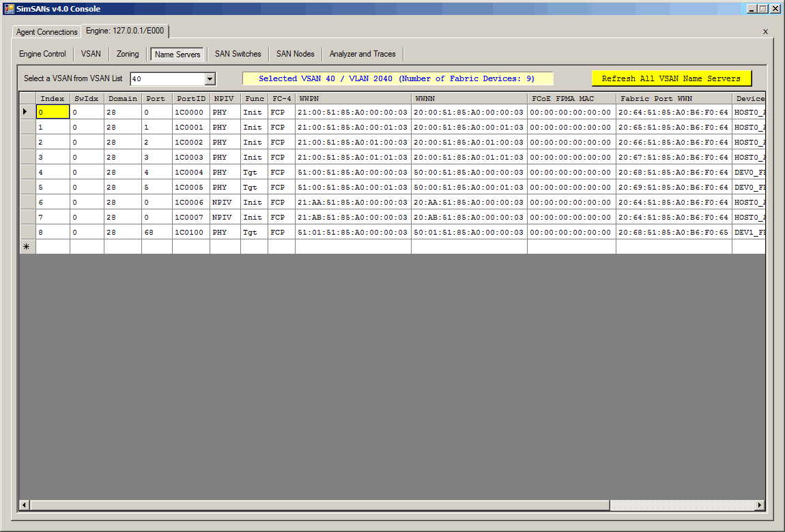This screenshot has height=532, width=785.
Task: Sort by the WWPN column header
Action: [x=353, y=98]
